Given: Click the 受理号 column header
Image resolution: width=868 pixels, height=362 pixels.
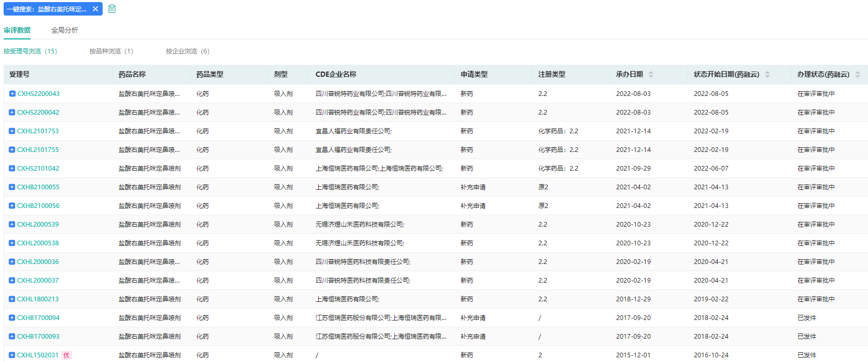Looking at the screenshot, I should point(20,75).
